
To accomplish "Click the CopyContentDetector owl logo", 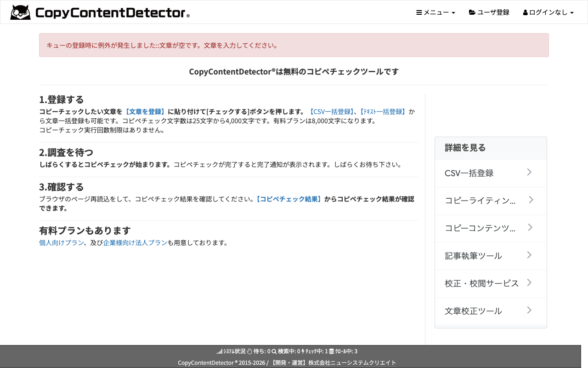I will coord(20,12).
